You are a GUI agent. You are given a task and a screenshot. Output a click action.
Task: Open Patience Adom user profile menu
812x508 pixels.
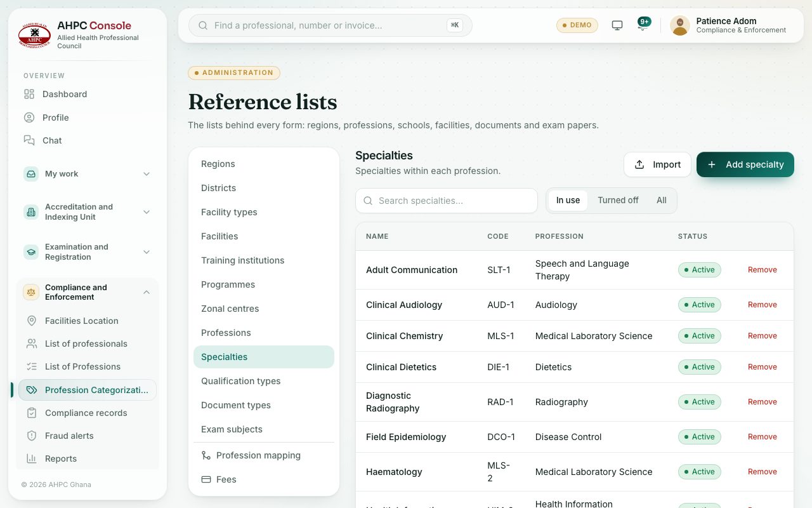728,25
